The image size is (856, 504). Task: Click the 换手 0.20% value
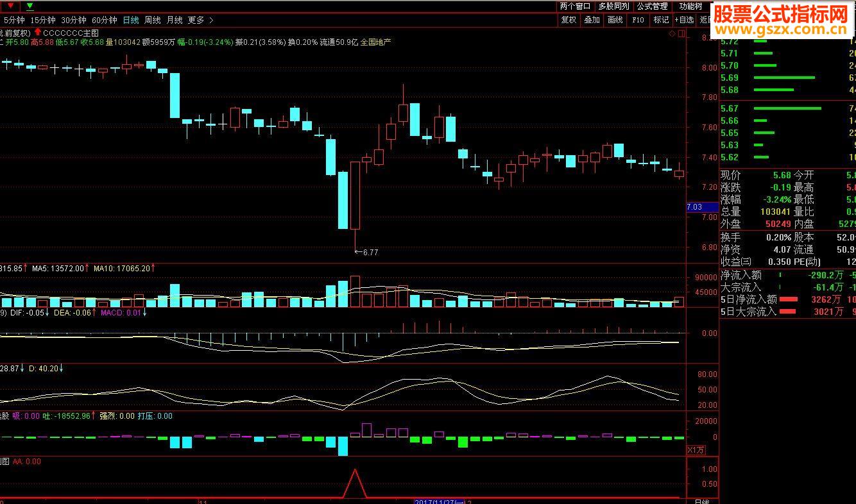[778, 237]
